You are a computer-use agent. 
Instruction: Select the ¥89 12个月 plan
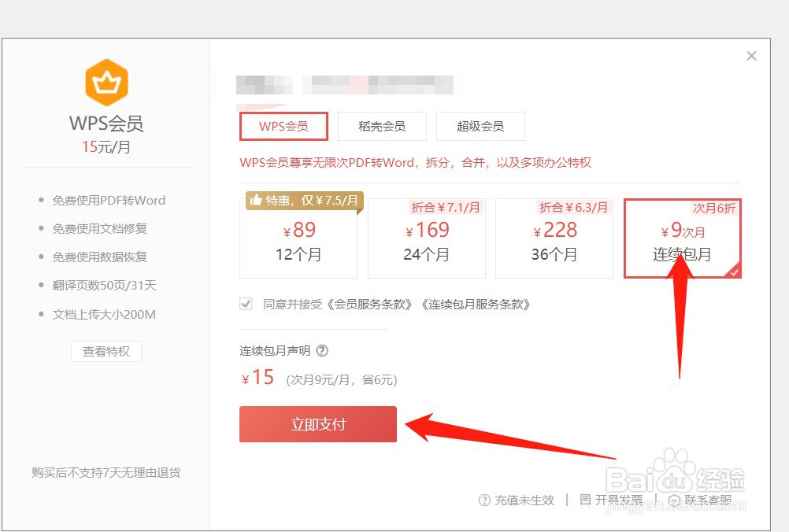(298, 238)
